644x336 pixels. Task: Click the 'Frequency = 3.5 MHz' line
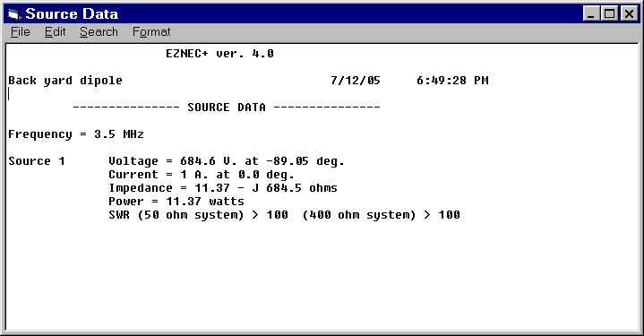(x=76, y=134)
